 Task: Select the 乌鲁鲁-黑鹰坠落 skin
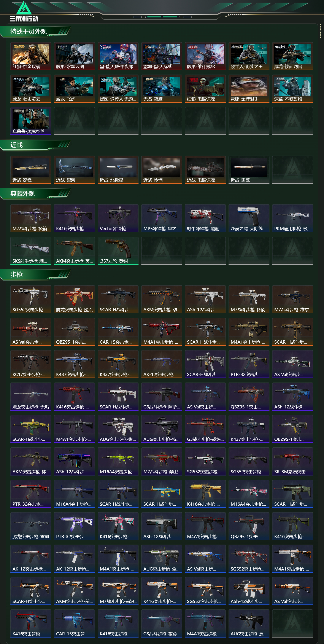pyautogui.click(x=31, y=121)
